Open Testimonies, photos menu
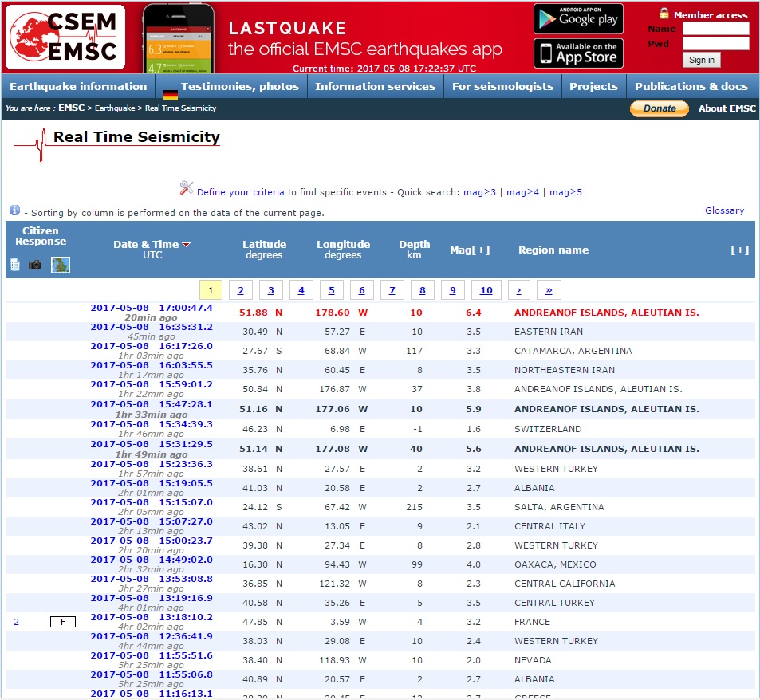This screenshot has width=760, height=700. [240, 86]
